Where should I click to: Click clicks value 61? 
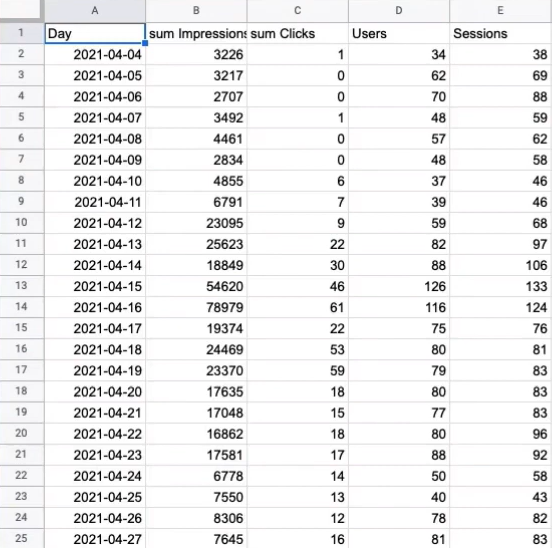(x=298, y=307)
